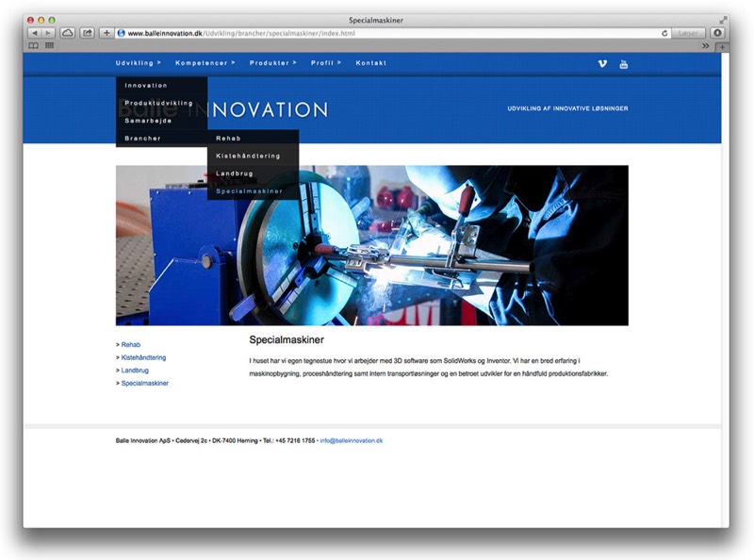Image resolution: width=754 pixels, height=560 pixels.
Task: Visit the YouTube channel via icon
Action: (624, 64)
